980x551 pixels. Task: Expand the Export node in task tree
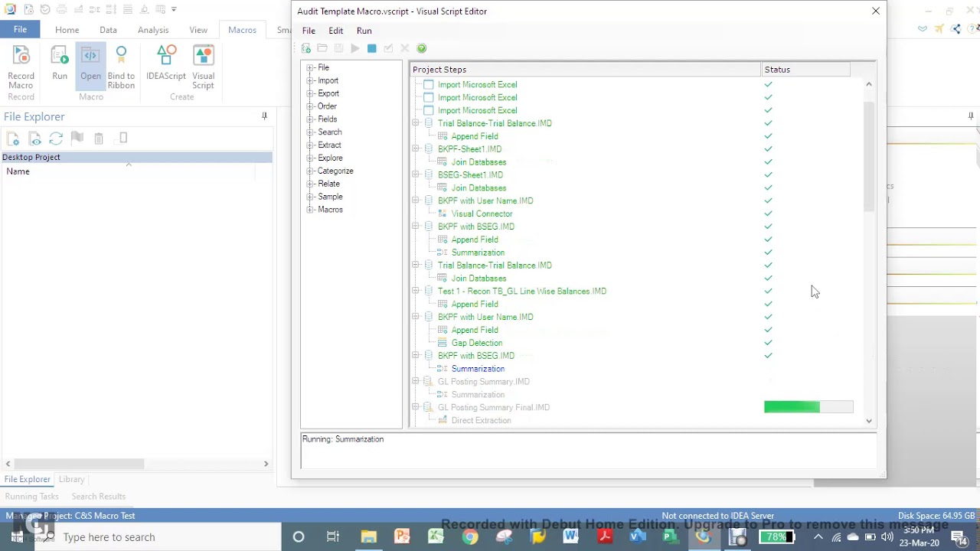coord(310,93)
